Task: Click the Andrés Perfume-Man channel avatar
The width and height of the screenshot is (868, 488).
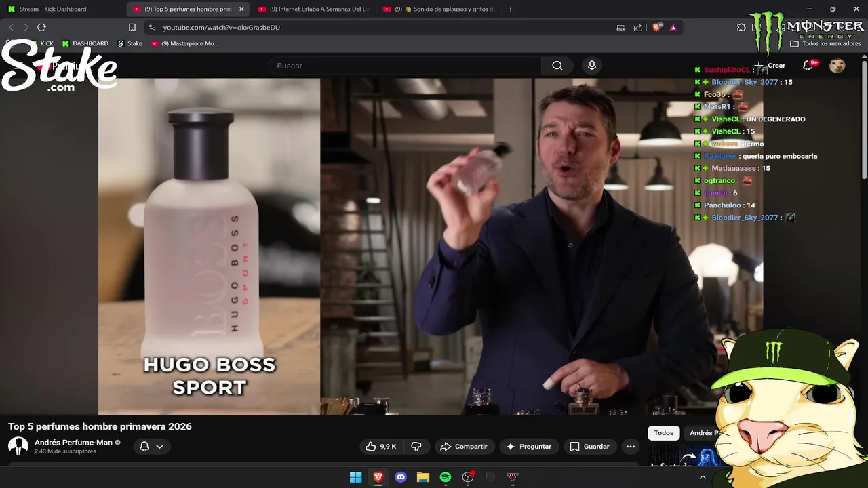Action: point(18,446)
